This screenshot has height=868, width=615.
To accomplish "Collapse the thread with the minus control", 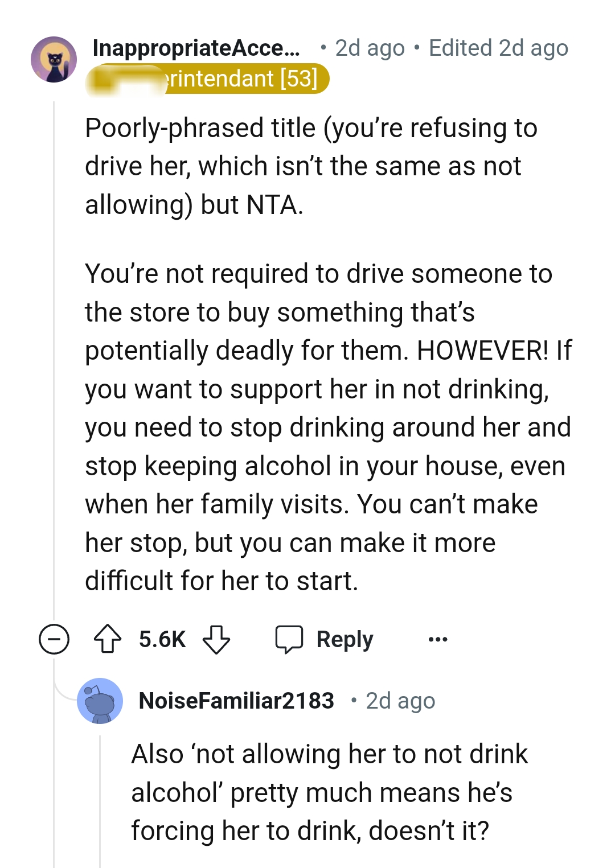I will [55, 640].
